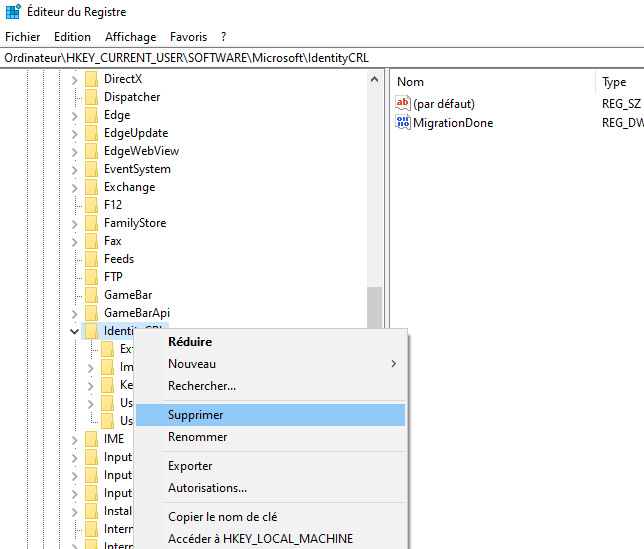Open the Favoris menu

[189, 37]
